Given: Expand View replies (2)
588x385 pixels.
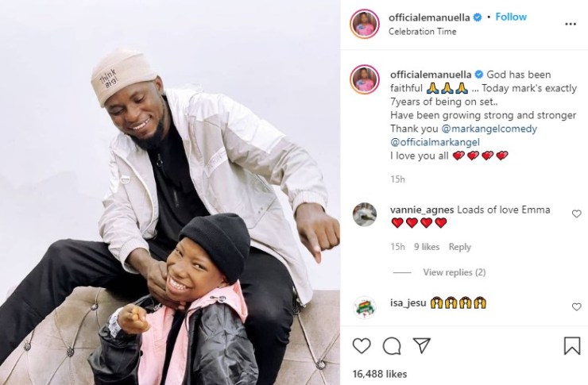Looking at the screenshot, I should [455, 272].
